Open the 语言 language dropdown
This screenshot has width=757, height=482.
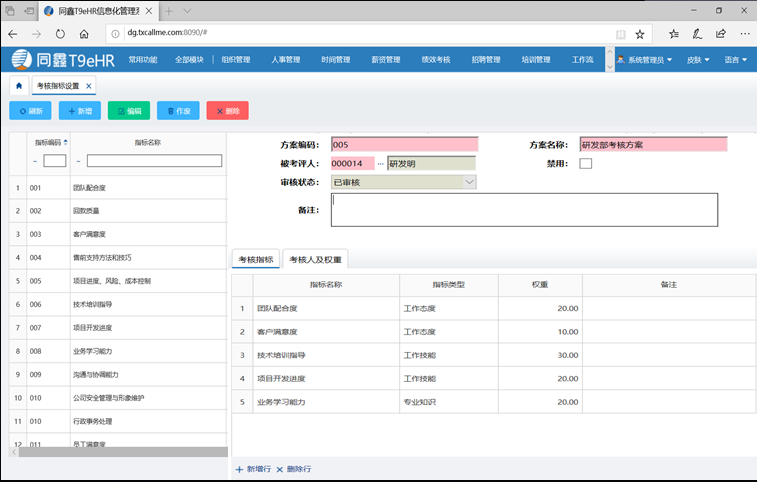(736, 60)
